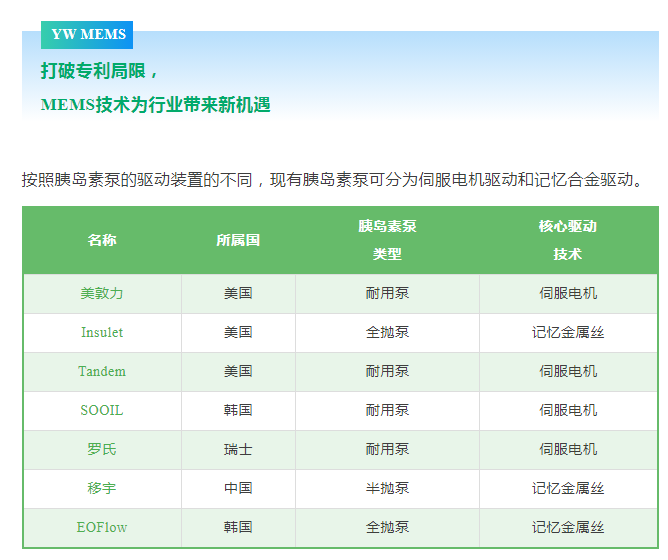668x560 pixels.
Task: Click the 瑞士 country cell
Action: coord(238,449)
